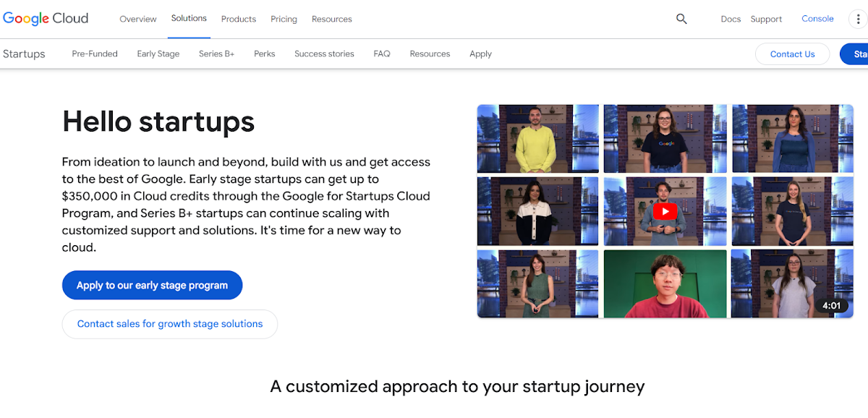Click the 4:01 video duration badge
Image resolution: width=868 pixels, height=418 pixels.
tap(832, 306)
